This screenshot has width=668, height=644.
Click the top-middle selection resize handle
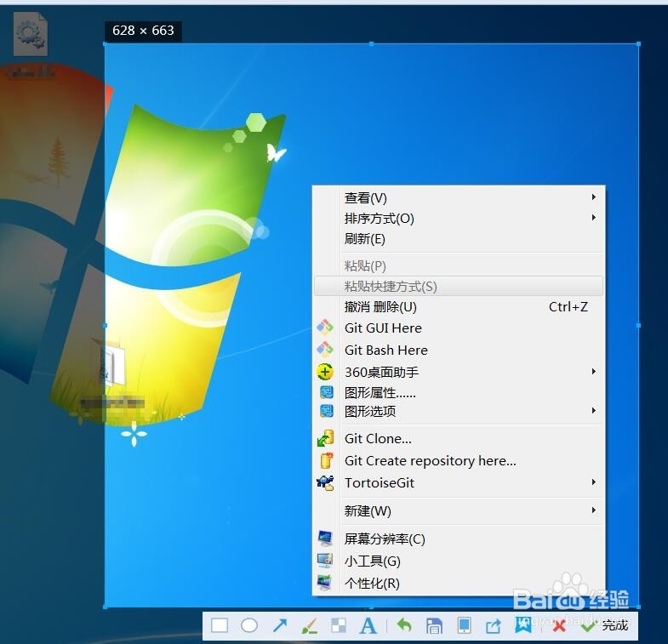(x=372, y=44)
